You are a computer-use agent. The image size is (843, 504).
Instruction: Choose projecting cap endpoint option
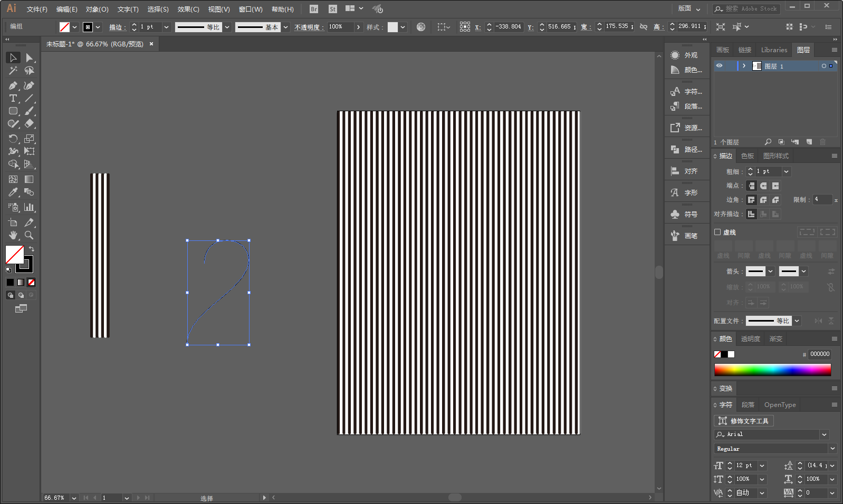[775, 186]
